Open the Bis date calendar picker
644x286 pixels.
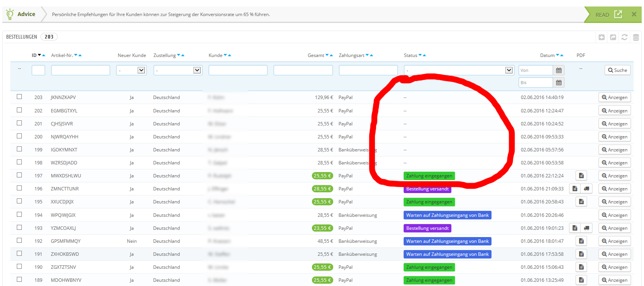pos(559,83)
